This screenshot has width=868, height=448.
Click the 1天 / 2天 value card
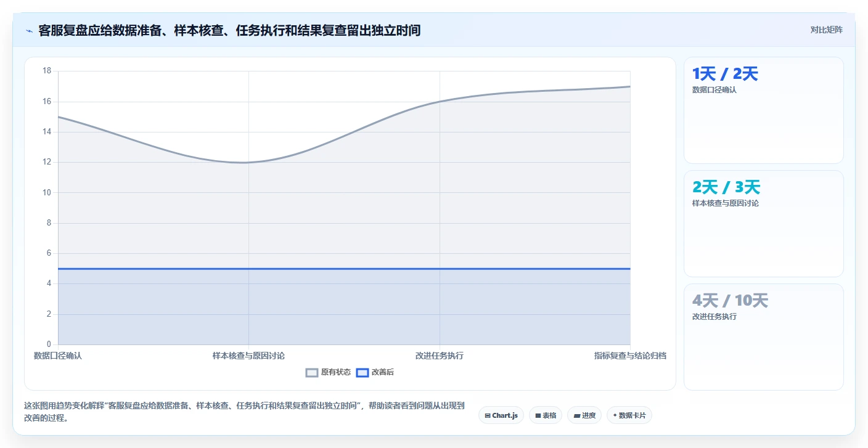pos(764,110)
